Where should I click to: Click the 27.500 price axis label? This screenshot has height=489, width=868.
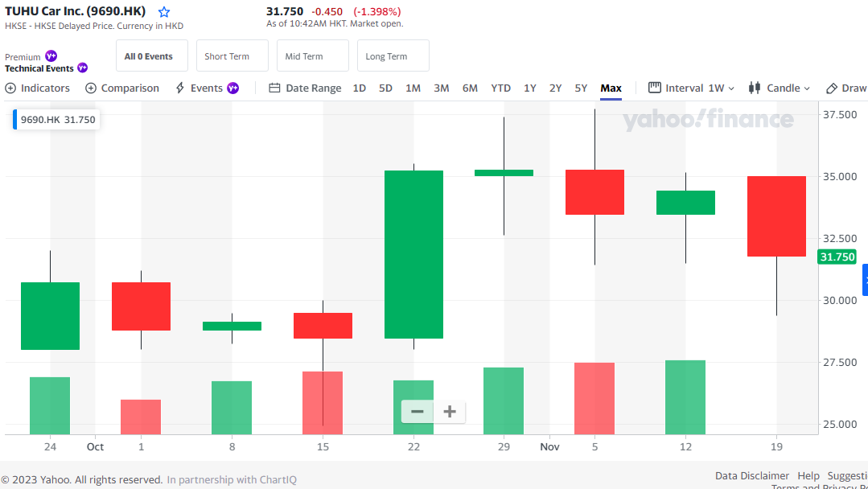click(x=839, y=362)
